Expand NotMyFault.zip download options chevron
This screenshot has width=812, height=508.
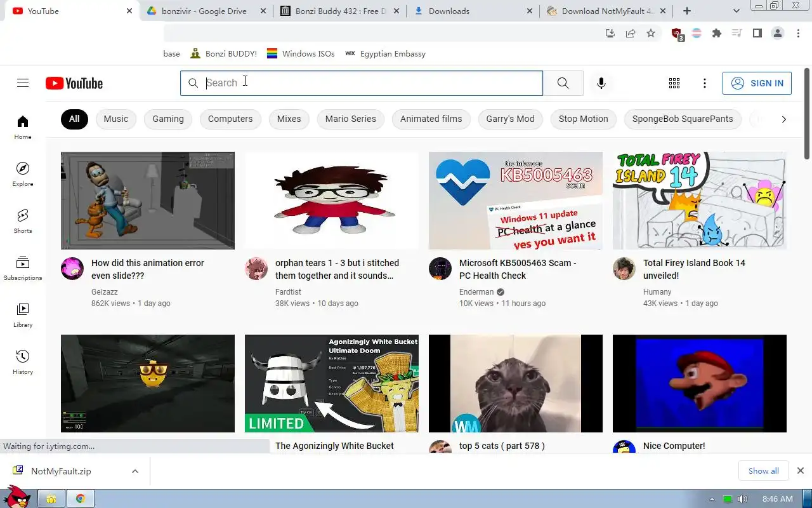click(135, 471)
